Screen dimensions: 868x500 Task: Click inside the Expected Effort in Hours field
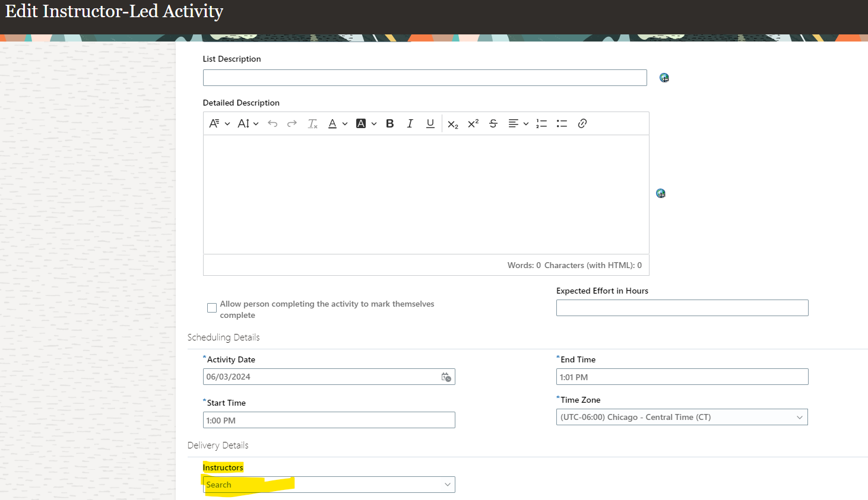click(682, 307)
